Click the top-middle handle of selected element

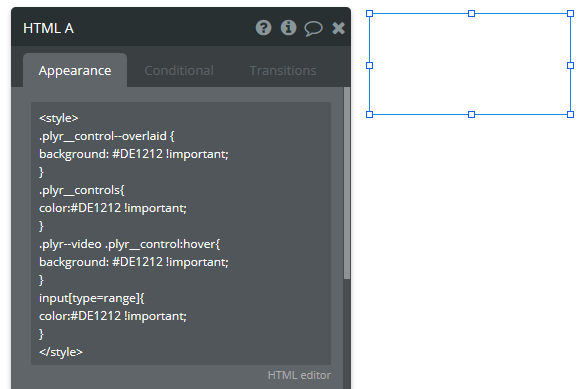click(x=471, y=14)
